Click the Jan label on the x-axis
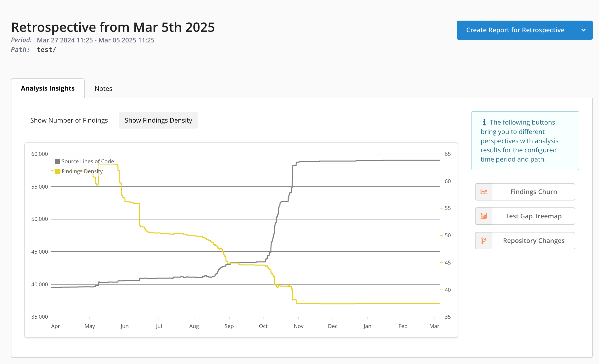This screenshot has width=599, height=364. pos(367,326)
